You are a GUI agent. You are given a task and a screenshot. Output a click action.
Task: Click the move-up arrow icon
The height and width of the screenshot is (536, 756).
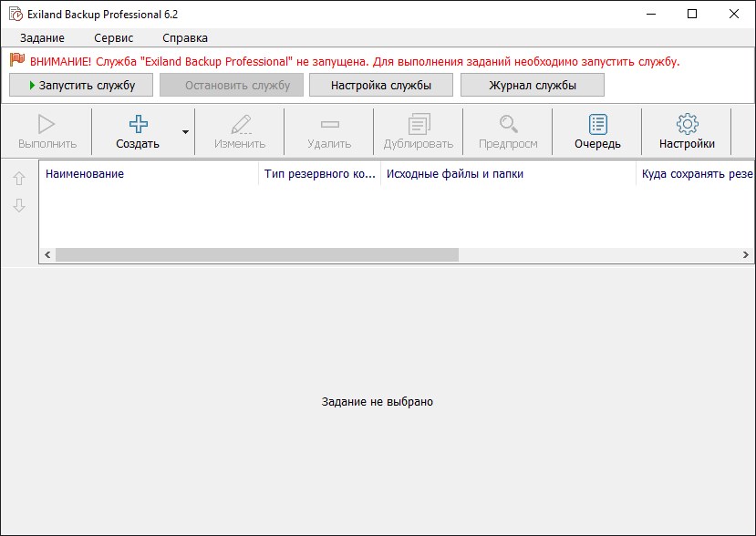point(18,179)
